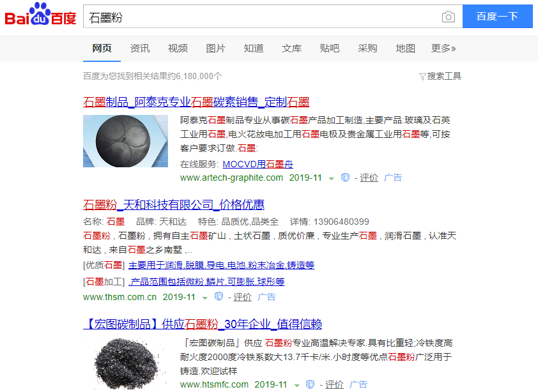Open link 产品范围包括微粉.鳞片.可膨胀.球形等
This screenshot has width=538, height=392.
206,282
